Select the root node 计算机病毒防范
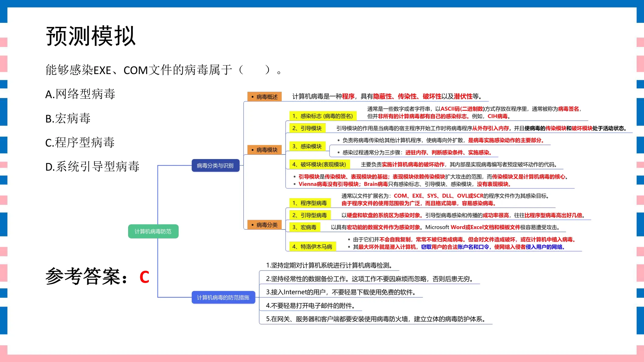 tap(153, 232)
